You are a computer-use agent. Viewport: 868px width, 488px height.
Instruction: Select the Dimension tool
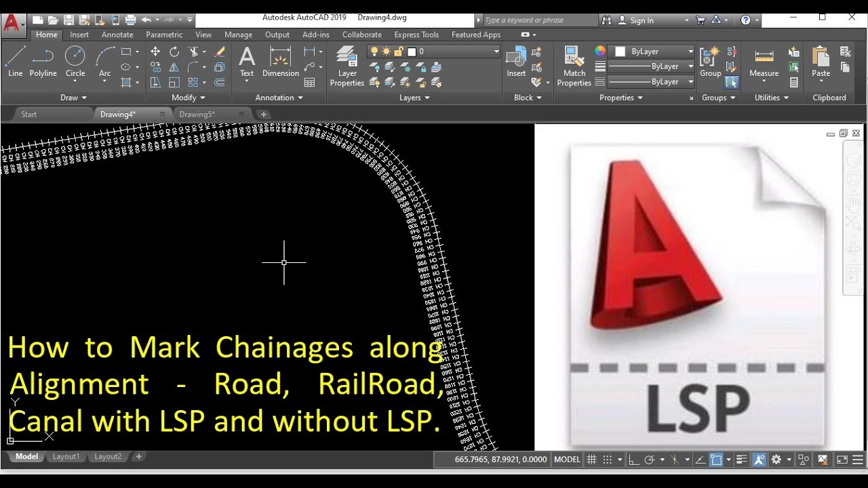[x=280, y=62]
